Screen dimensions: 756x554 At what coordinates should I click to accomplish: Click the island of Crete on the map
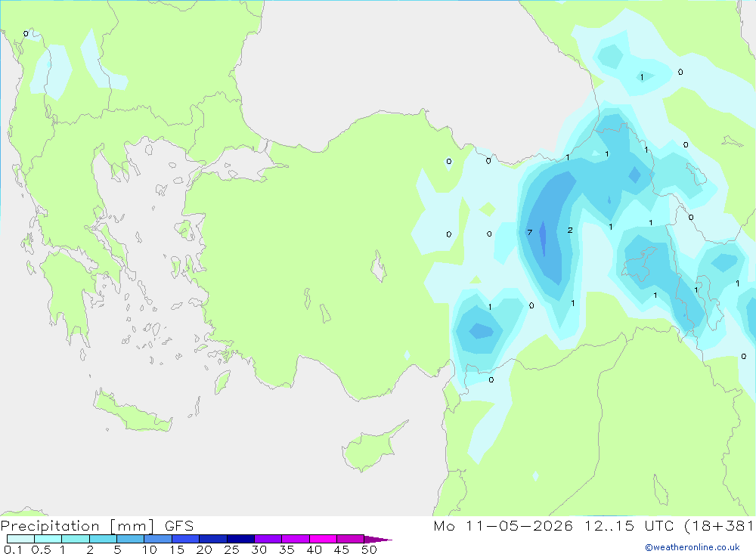[132, 412]
